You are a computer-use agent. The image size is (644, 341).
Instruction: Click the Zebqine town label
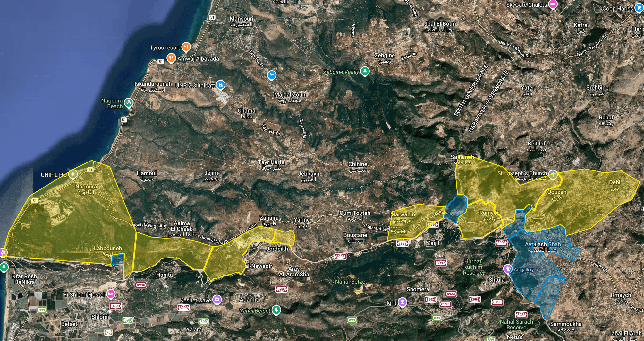click(385, 58)
